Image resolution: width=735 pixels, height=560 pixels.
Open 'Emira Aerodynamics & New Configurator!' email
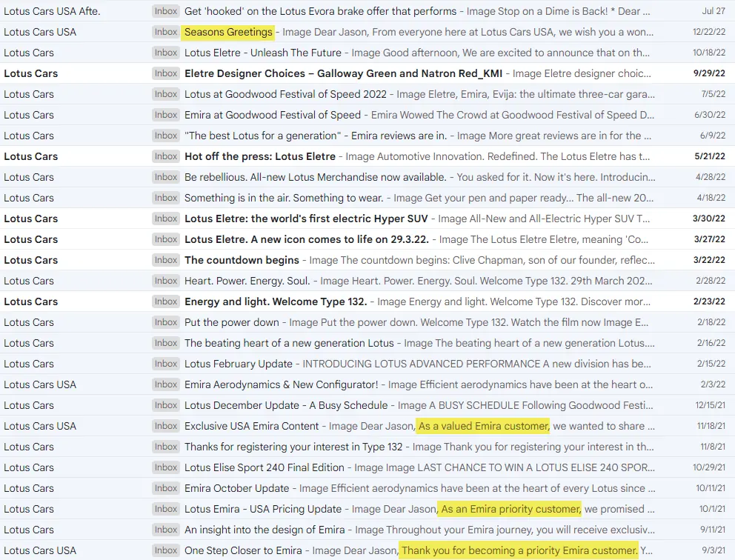point(282,384)
